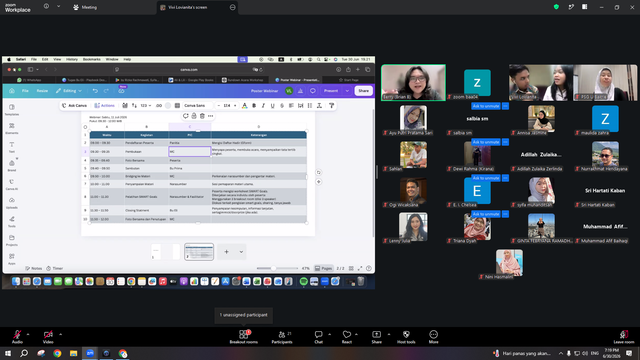Open Projects in Canva sidebar
This screenshot has width=640, height=360.
coord(12,240)
